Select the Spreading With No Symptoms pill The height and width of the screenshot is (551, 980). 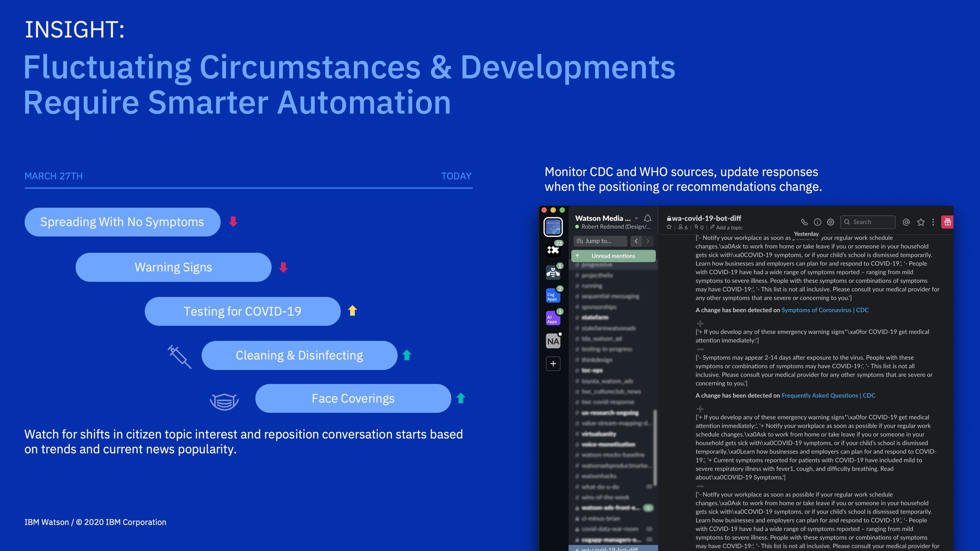[x=122, y=222]
